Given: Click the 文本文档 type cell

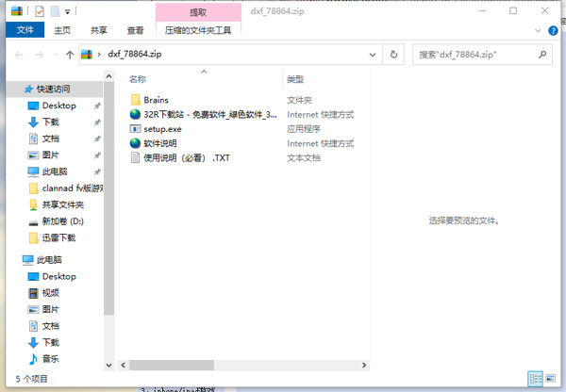Looking at the screenshot, I should 304,158.
